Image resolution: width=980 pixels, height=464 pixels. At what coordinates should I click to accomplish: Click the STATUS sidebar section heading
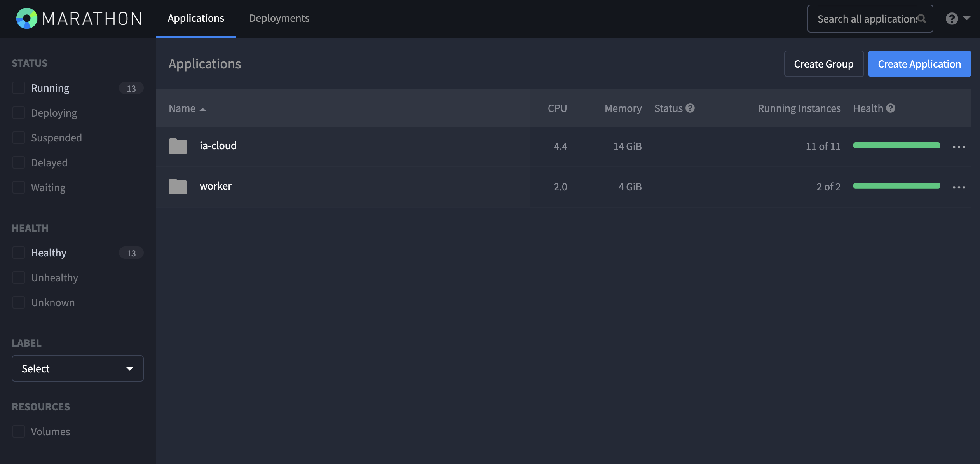coord(30,63)
